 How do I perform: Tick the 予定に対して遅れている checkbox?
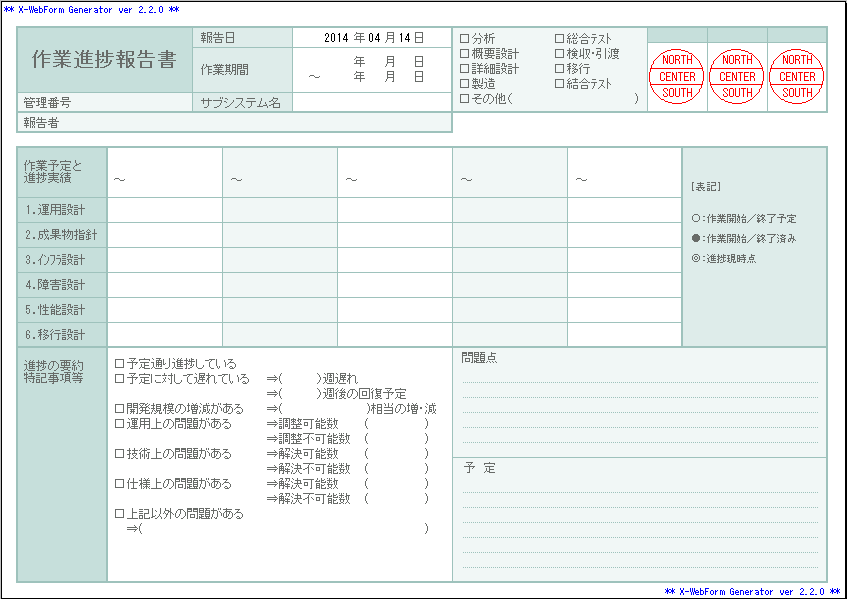120,379
